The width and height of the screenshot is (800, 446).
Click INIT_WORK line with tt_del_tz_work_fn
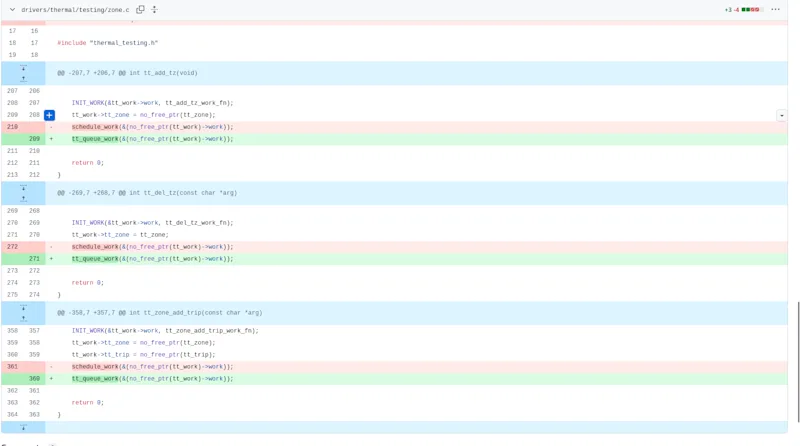(153, 223)
